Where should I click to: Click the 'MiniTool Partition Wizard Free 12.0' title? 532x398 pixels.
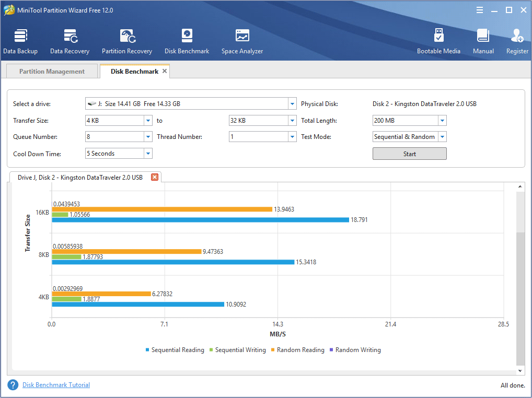pyautogui.click(x=65, y=10)
